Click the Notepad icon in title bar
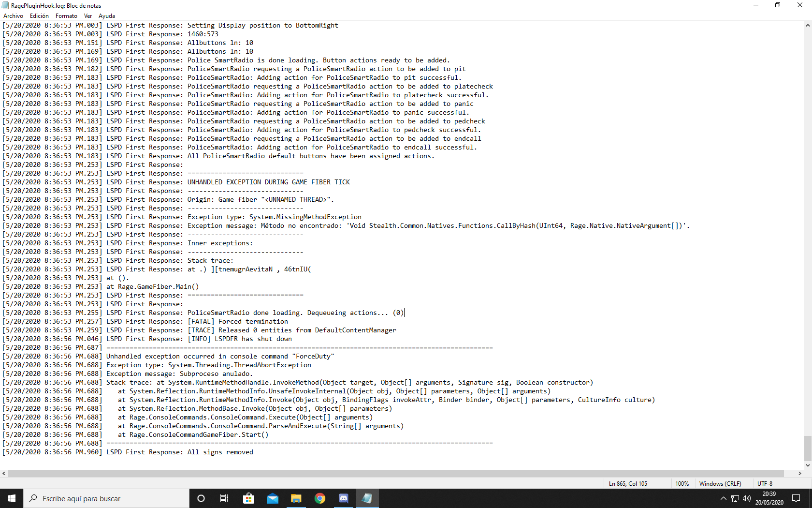The height and width of the screenshot is (508, 812). [5, 5]
